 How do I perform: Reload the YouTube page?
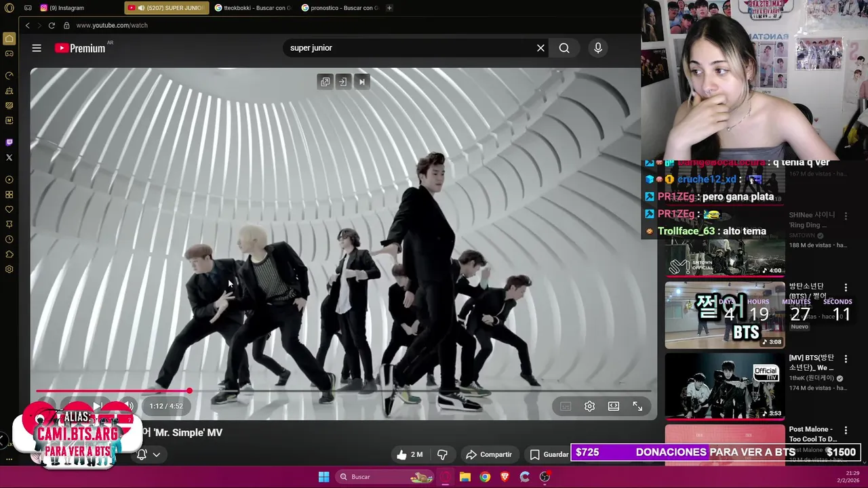(52, 25)
